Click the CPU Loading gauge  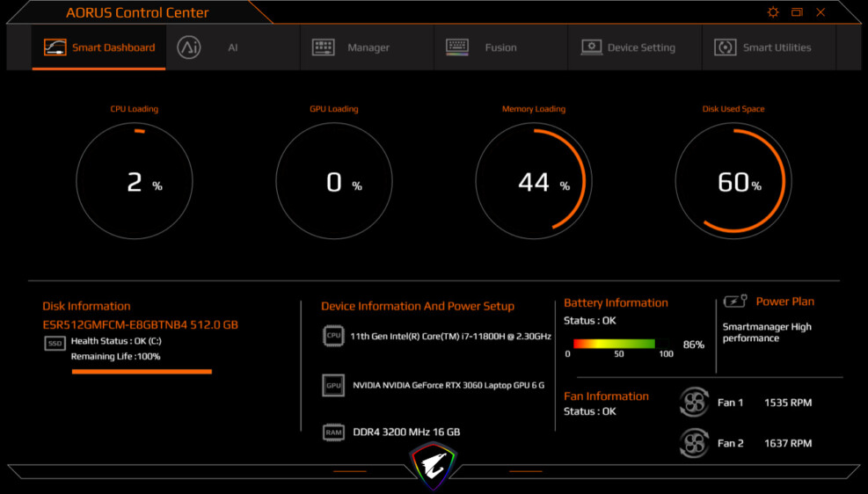(135, 181)
